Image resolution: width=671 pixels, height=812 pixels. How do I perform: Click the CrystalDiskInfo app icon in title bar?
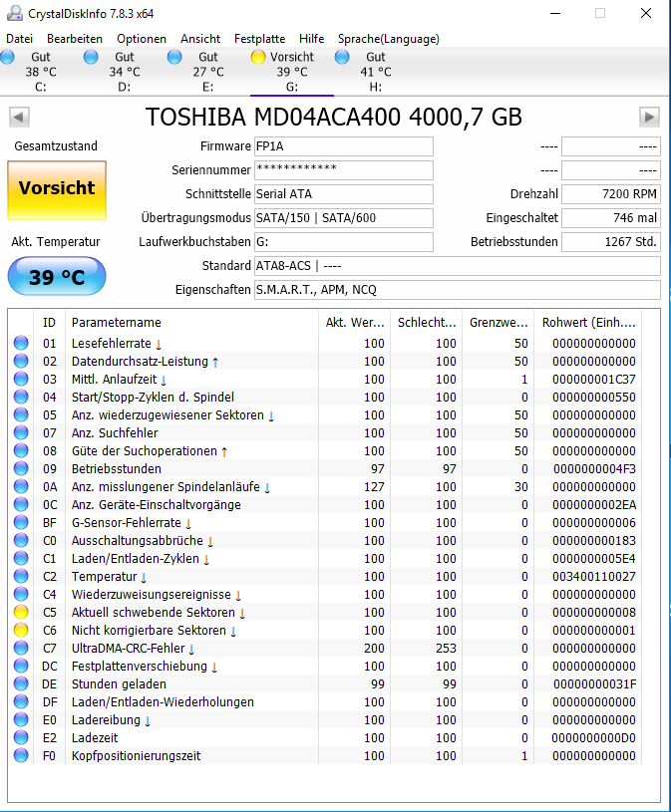click(15, 14)
